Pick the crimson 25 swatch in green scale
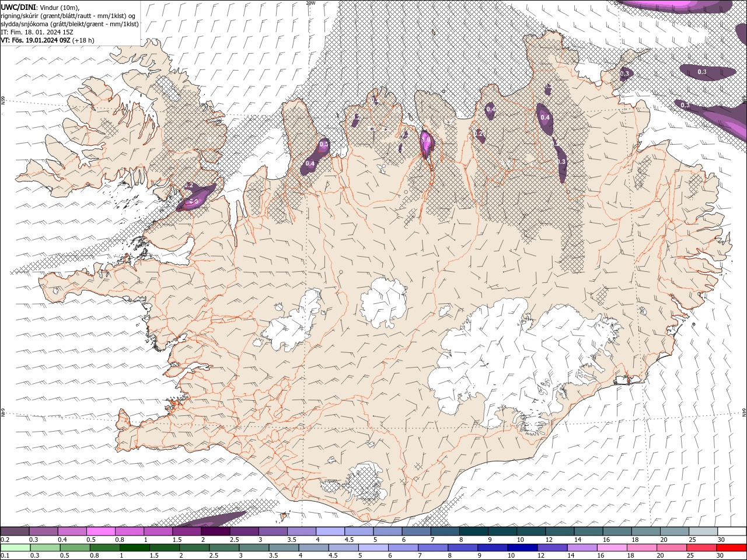 point(702,548)
